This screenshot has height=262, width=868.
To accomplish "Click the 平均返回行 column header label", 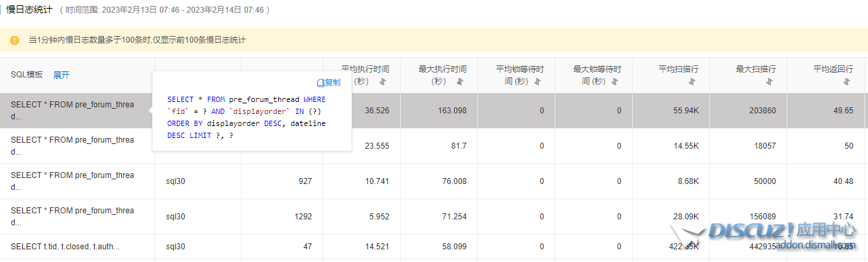I will click(x=833, y=69).
